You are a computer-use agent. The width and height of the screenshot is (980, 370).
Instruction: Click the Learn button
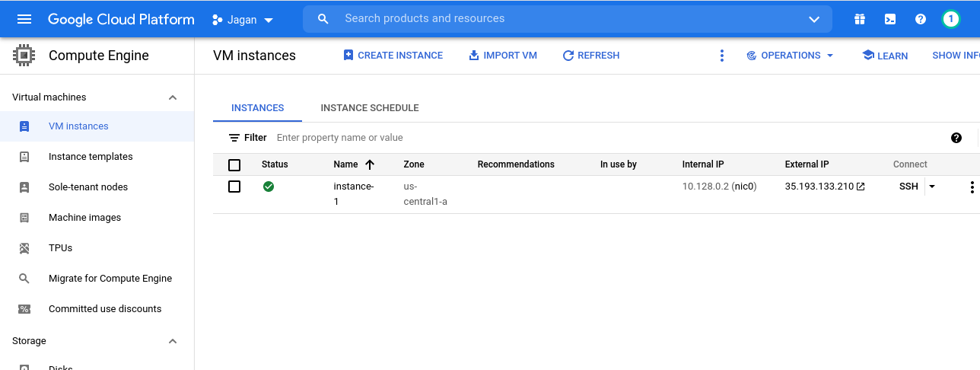(885, 56)
